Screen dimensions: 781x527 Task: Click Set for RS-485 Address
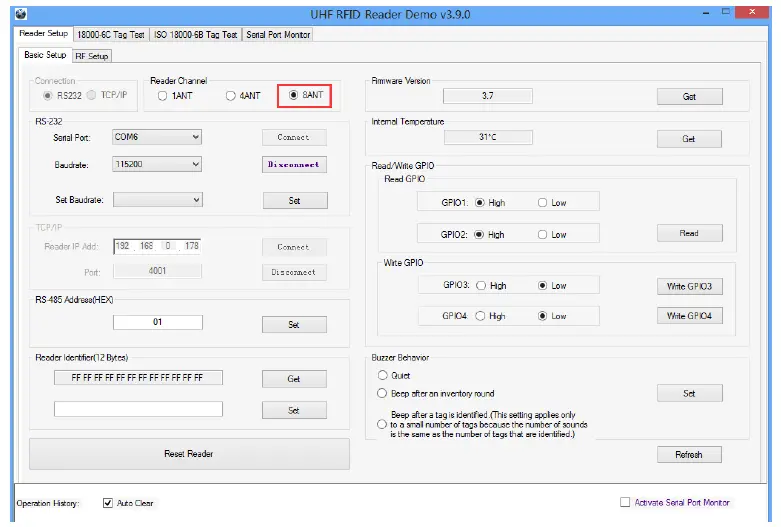(x=294, y=325)
